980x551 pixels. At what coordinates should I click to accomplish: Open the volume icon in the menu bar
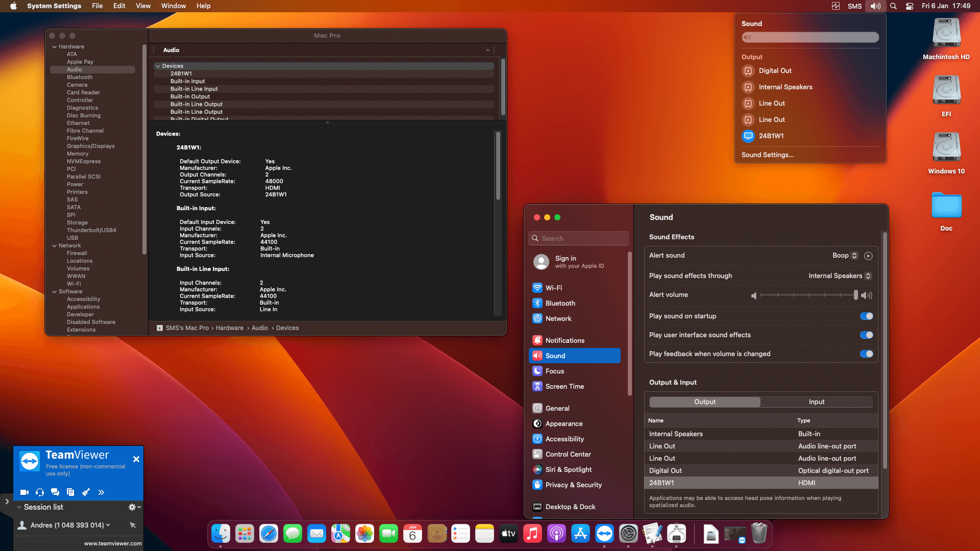[874, 6]
